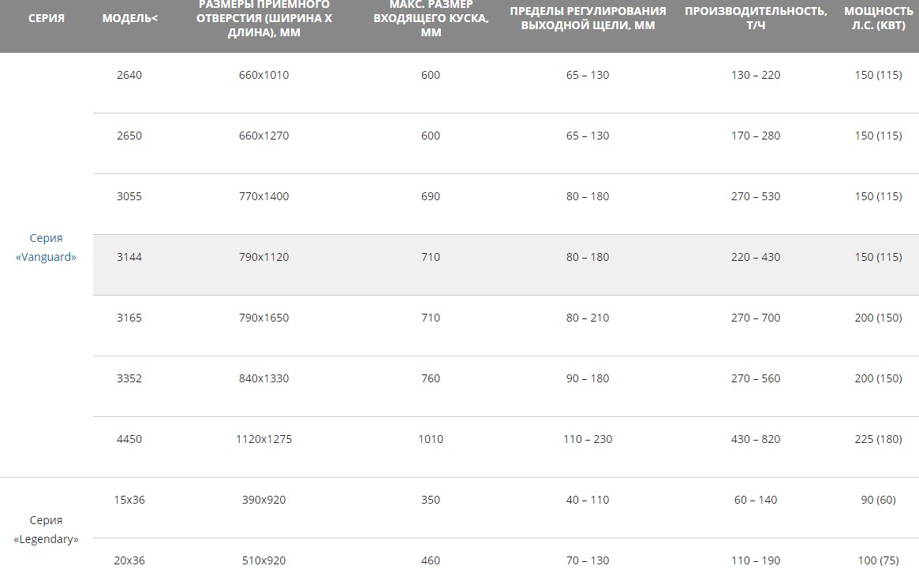Select model 3352 cell
Viewport: 919px width, 588px height.
point(129,379)
